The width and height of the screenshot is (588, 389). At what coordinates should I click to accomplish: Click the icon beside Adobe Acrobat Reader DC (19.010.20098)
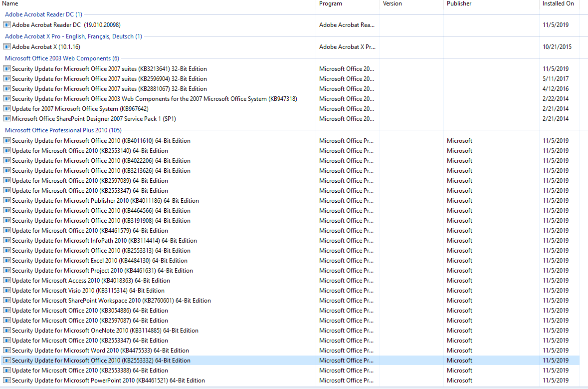click(x=7, y=25)
